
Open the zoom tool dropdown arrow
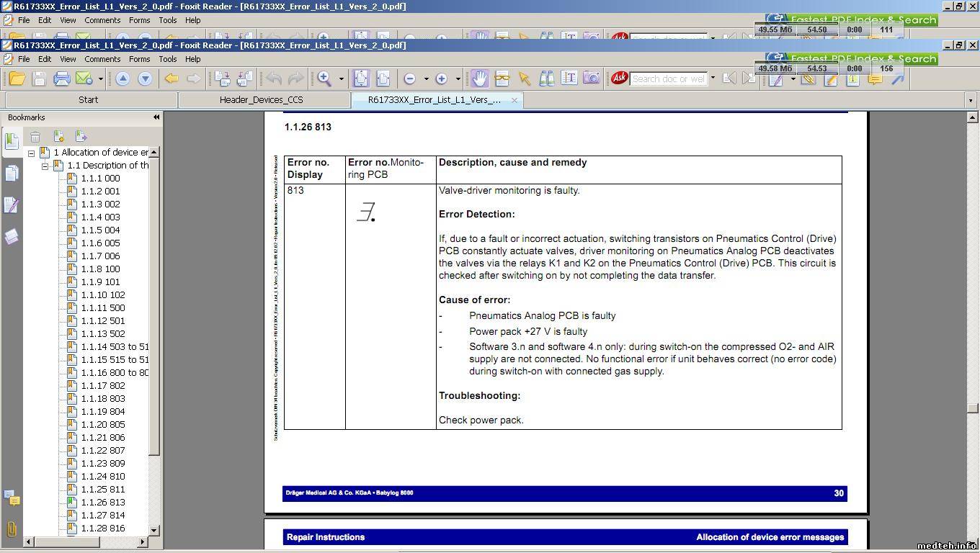(x=341, y=79)
